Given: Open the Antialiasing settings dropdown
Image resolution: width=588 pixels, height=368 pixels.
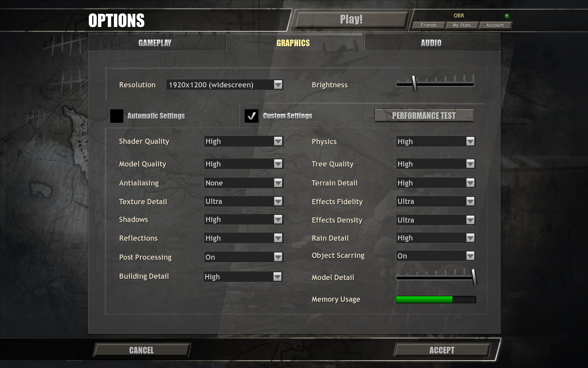Looking at the screenshot, I should click(x=278, y=182).
